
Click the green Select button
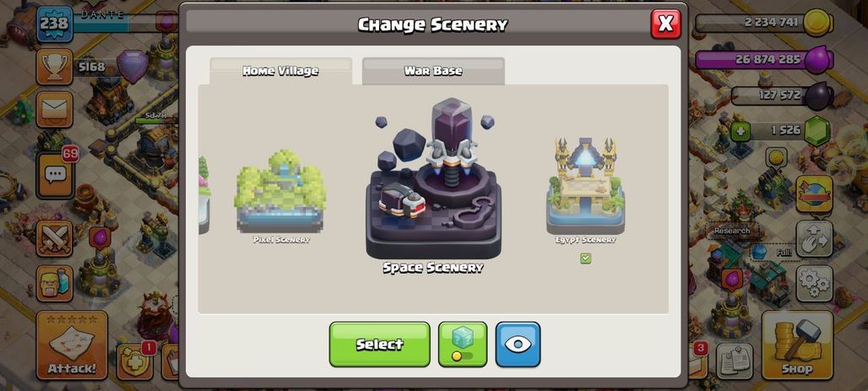(x=379, y=344)
